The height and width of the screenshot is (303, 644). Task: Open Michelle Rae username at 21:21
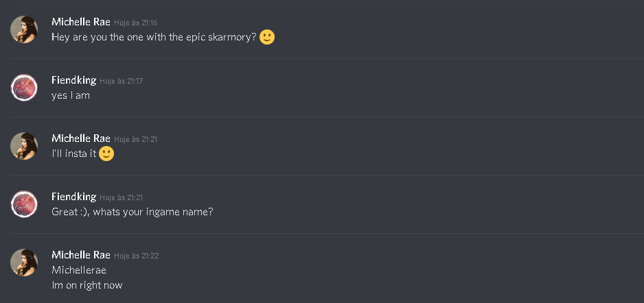(x=81, y=138)
